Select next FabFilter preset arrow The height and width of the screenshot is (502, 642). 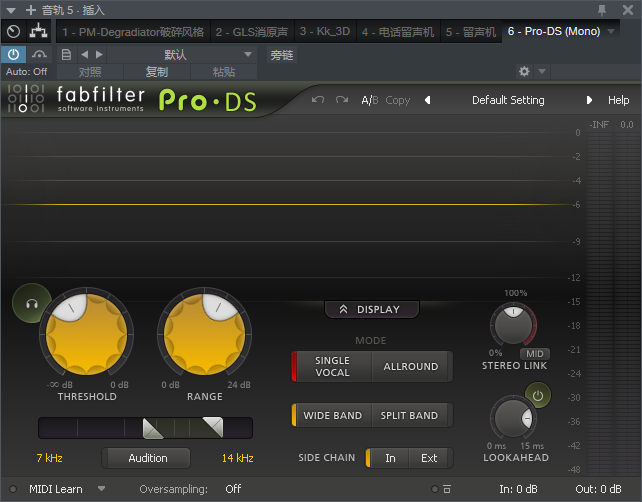coord(589,100)
